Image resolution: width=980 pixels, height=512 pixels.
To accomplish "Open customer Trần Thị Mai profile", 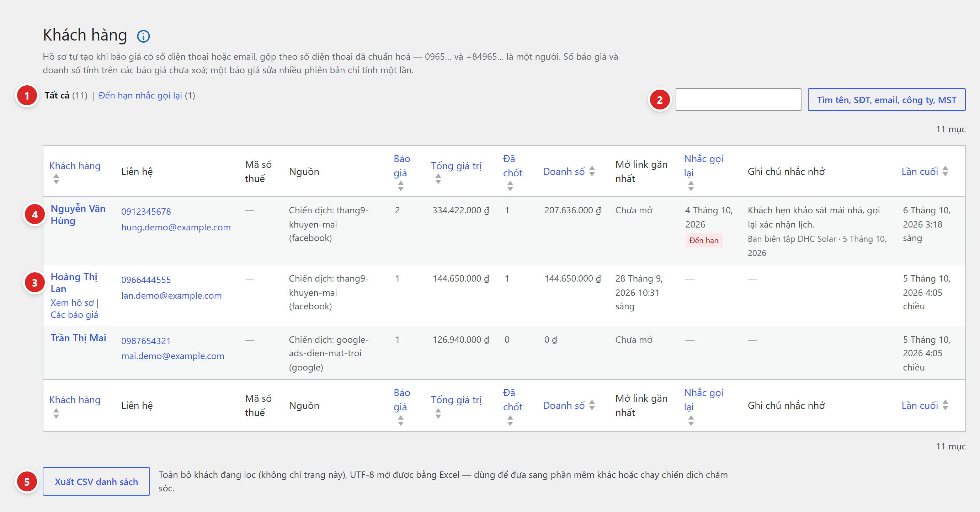I will pyautogui.click(x=78, y=338).
